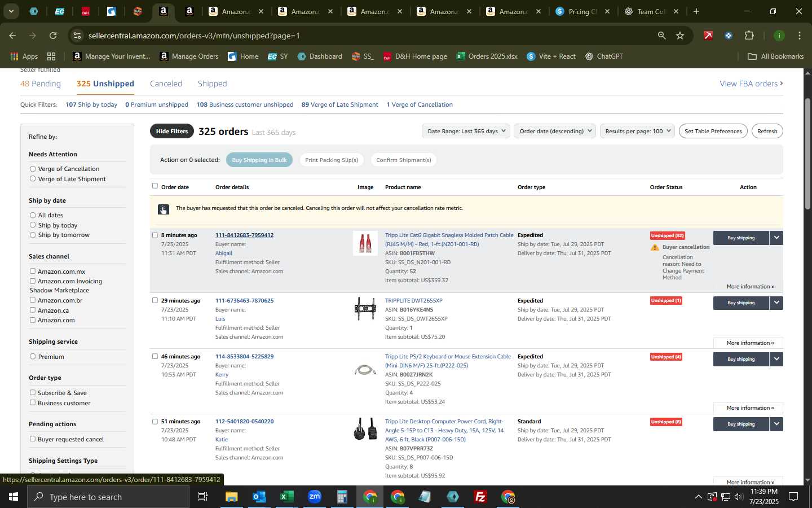Click the Hide Filters button
812x508 pixels.
pyautogui.click(x=172, y=131)
